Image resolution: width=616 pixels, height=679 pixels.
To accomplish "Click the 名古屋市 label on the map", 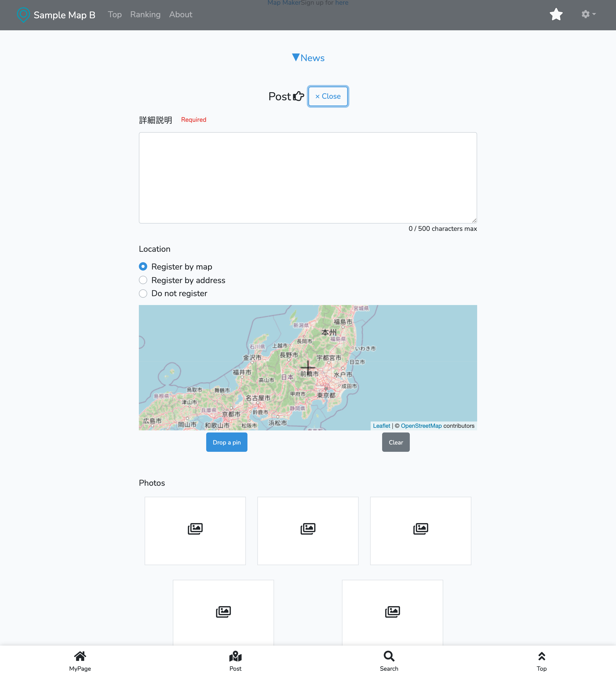I will pos(258,398).
